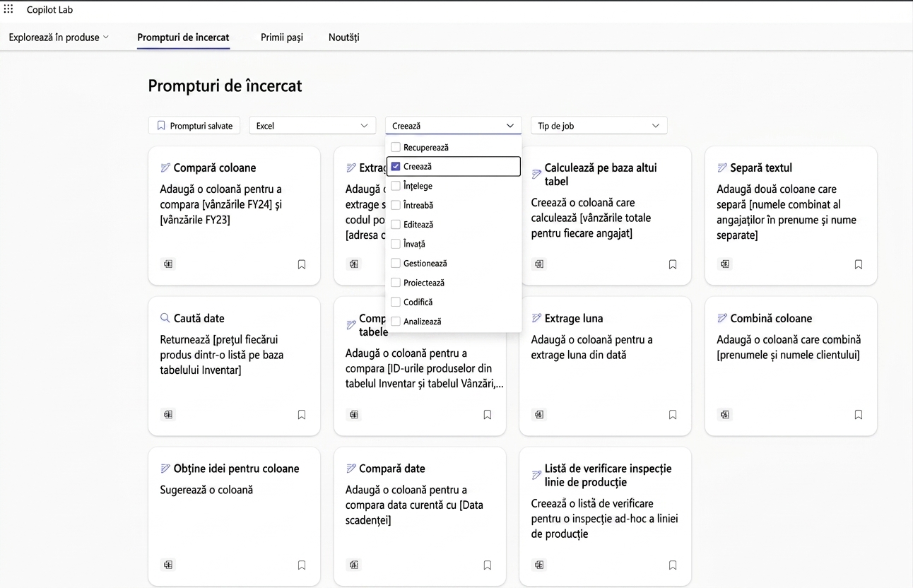The image size is (913, 588).
Task: Click Excel icon on Extrage luna card
Action: click(x=539, y=415)
